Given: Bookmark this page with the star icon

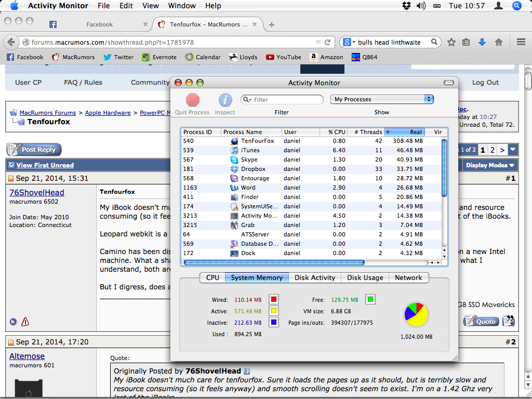Looking at the screenshot, I should 451,43.
